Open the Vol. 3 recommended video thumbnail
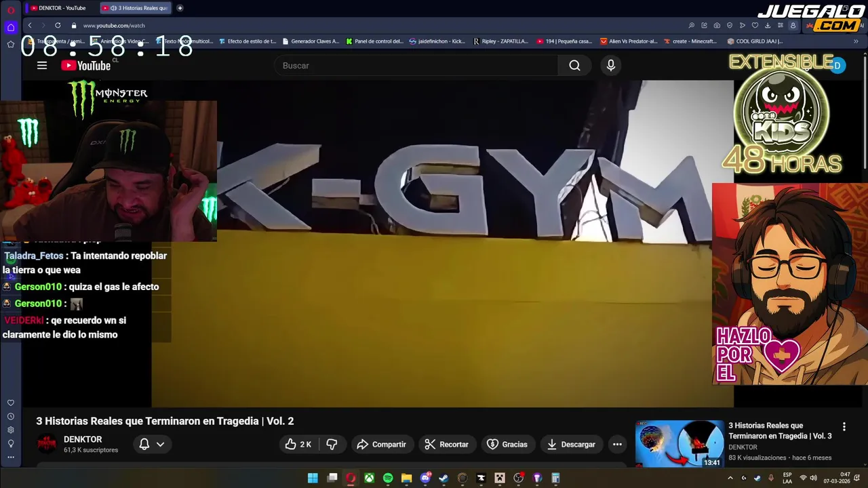868x488 pixels. pos(679,444)
